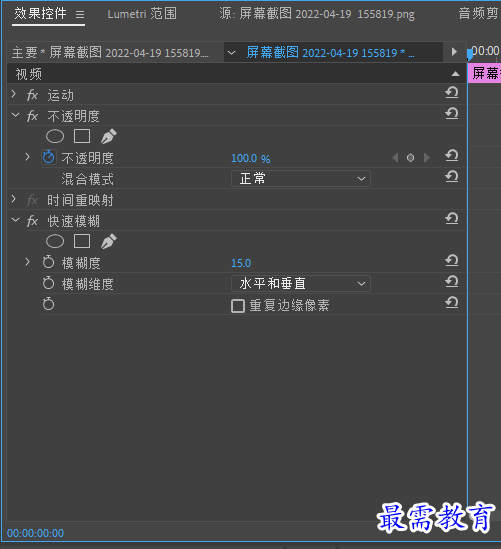Image resolution: width=501 pixels, height=549 pixels.
Task: Click the blue playhead marker in mini timeline
Action: point(470,55)
